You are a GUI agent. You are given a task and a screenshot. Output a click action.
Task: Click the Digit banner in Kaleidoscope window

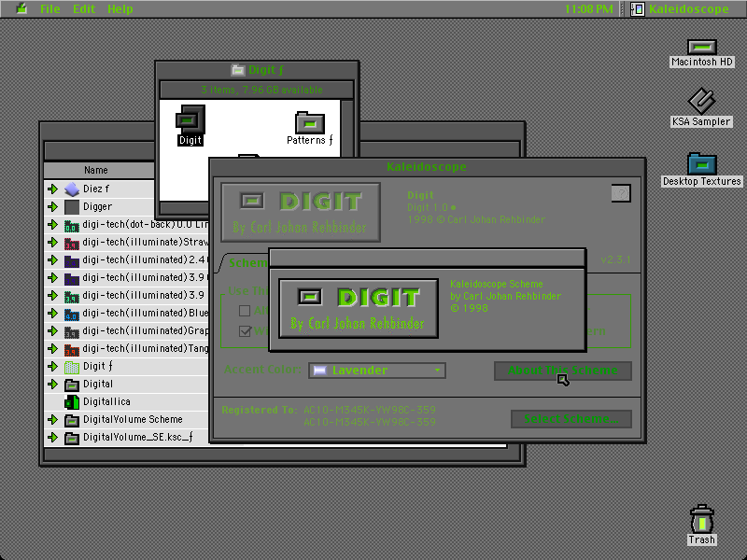[301, 213]
